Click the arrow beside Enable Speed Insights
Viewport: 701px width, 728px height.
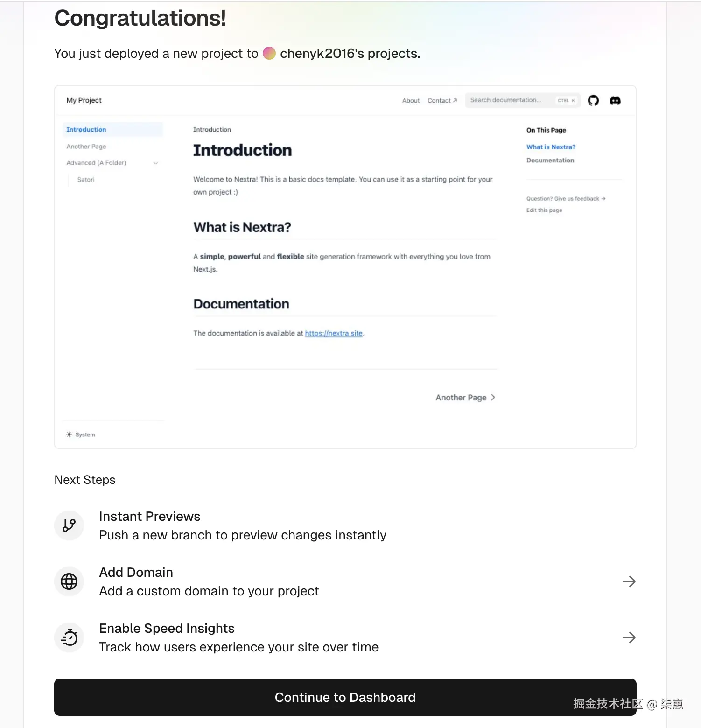(x=629, y=637)
